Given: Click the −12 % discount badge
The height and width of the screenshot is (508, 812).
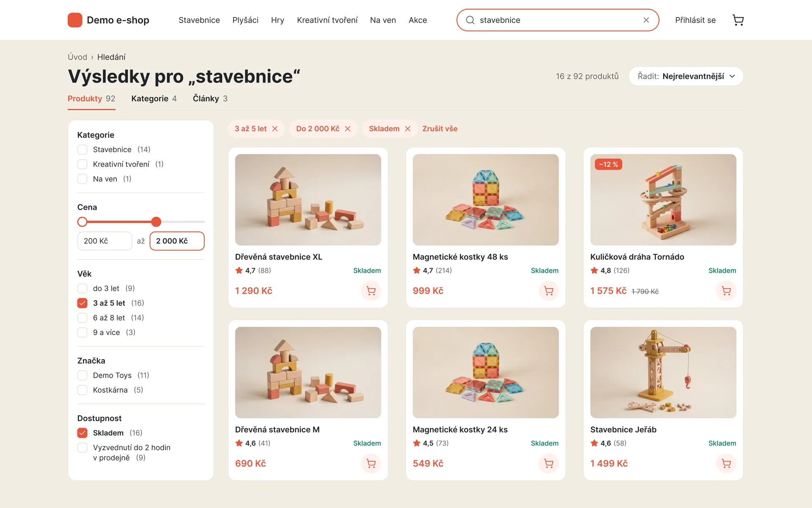Looking at the screenshot, I should pyautogui.click(x=608, y=164).
